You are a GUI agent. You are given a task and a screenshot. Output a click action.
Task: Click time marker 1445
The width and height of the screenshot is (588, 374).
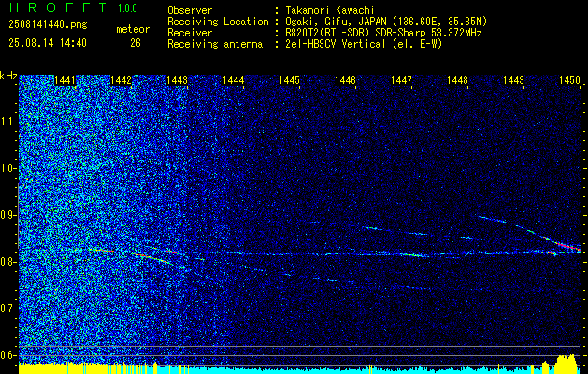pos(289,79)
